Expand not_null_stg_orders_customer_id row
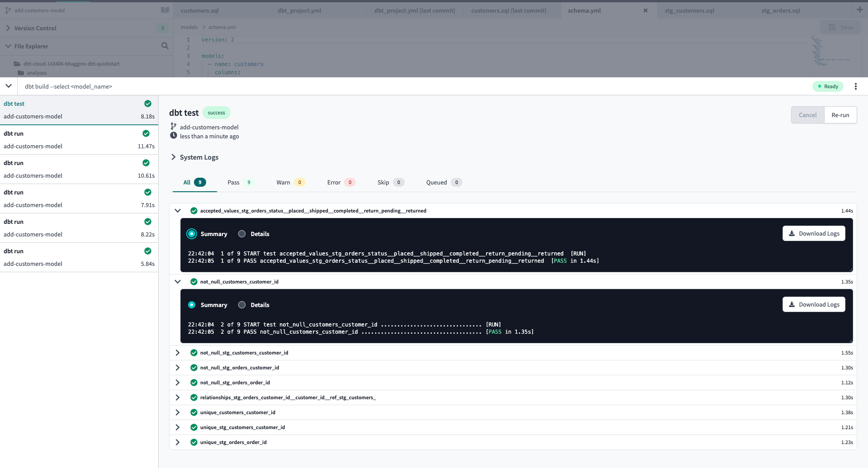 (x=178, y=368)
